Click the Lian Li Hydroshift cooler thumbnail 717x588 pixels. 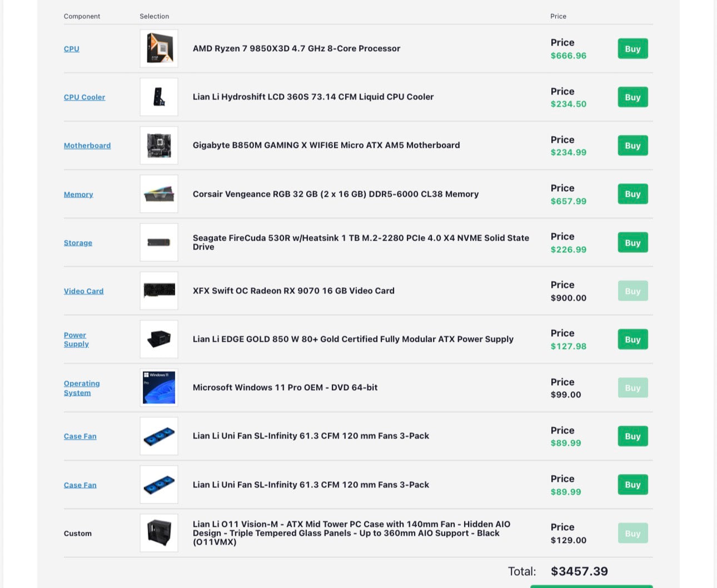[159, 97]
